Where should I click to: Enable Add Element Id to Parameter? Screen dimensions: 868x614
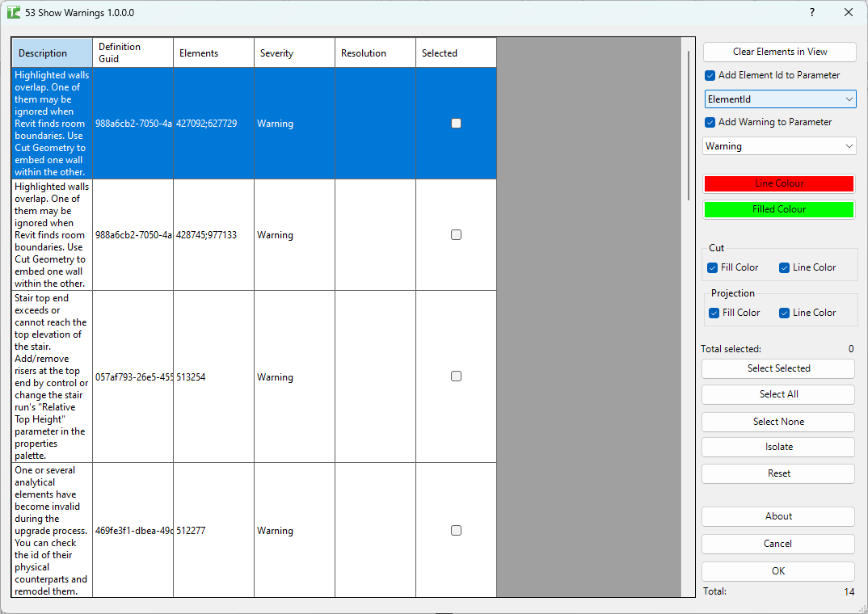coord(710,75)
